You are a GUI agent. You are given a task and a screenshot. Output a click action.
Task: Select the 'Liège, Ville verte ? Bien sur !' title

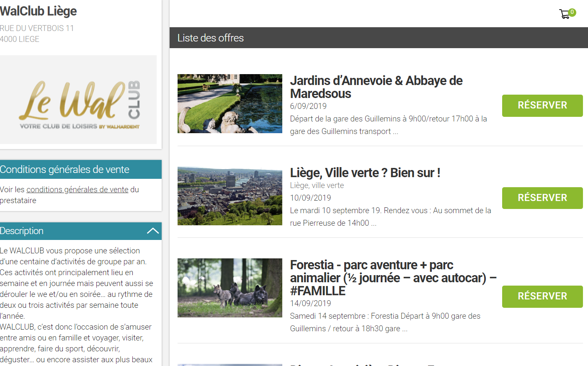point(365,173)
